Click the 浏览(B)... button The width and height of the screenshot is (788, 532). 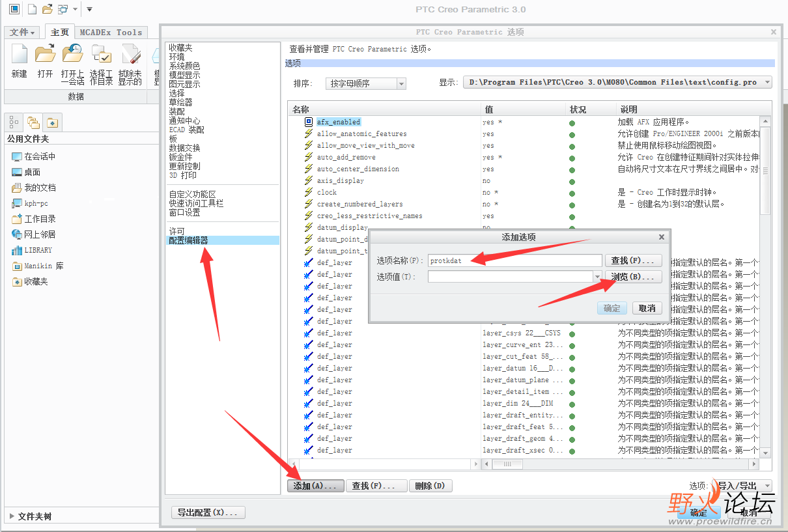pos(634,277)
